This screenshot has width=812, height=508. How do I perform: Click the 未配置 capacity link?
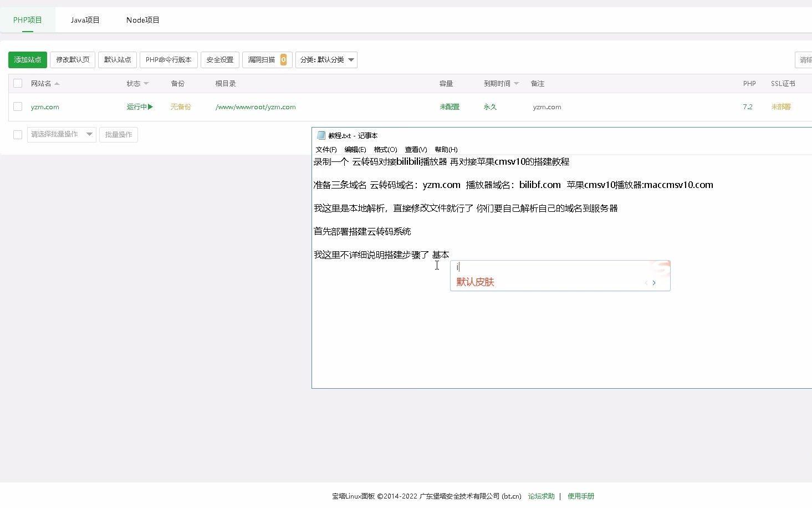tap(450, 107)
